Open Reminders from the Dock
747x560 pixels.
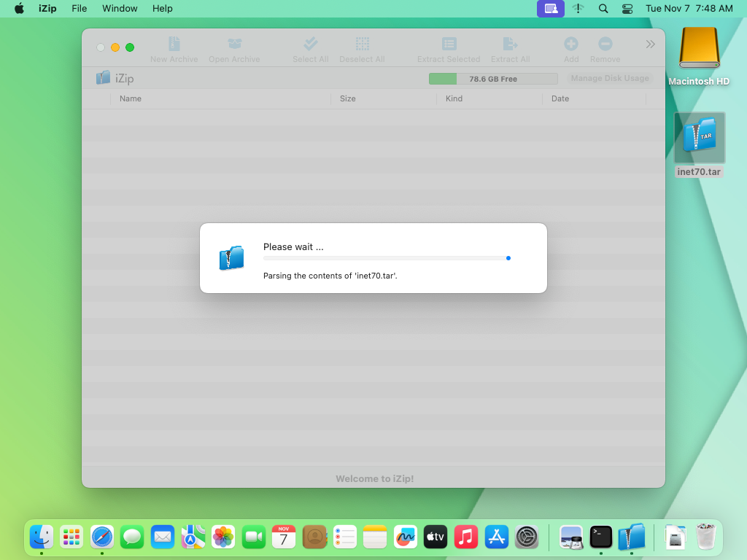[344, 537]
